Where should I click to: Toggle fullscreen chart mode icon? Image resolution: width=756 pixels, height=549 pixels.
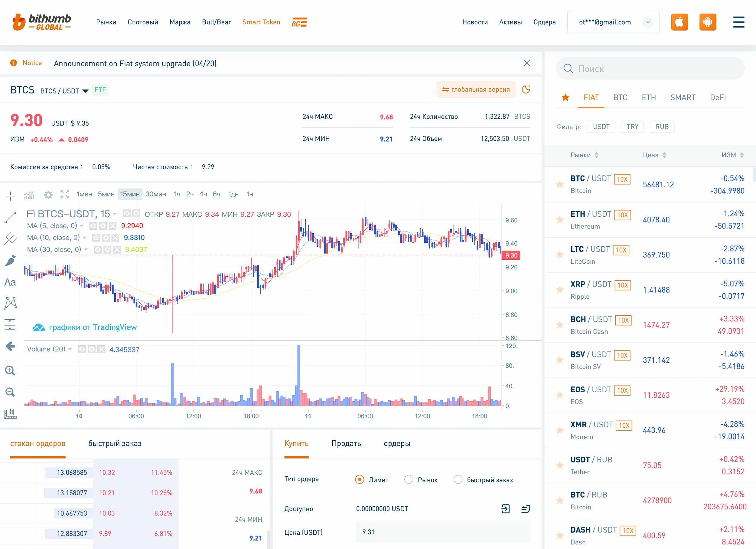pos(65,194)
